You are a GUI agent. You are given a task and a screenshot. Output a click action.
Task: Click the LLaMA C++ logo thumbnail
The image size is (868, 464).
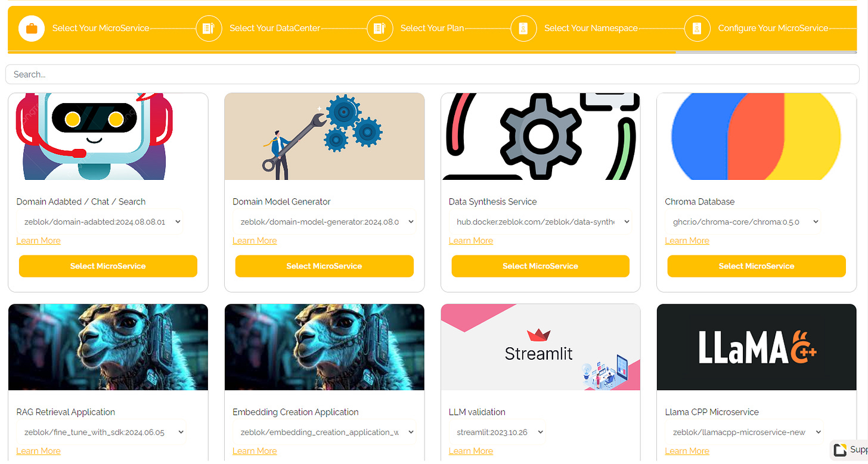[x=757, y=347]
